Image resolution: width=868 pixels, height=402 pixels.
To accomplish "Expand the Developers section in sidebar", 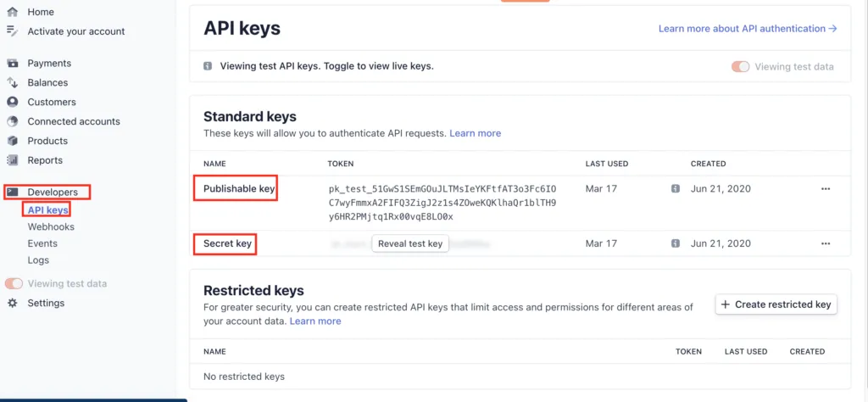I will pyautogui.click(x=53, y=193).
